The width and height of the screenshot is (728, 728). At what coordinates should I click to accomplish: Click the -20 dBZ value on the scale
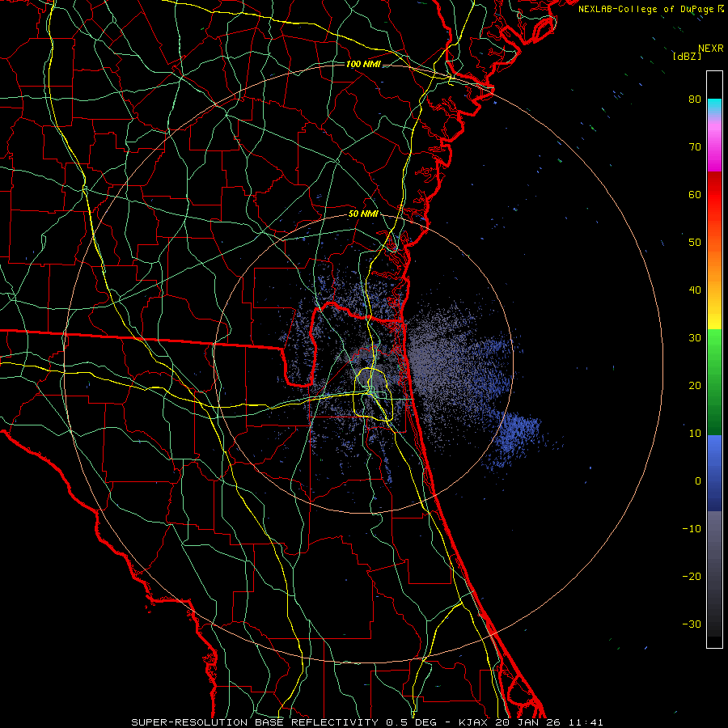[692, 576]
